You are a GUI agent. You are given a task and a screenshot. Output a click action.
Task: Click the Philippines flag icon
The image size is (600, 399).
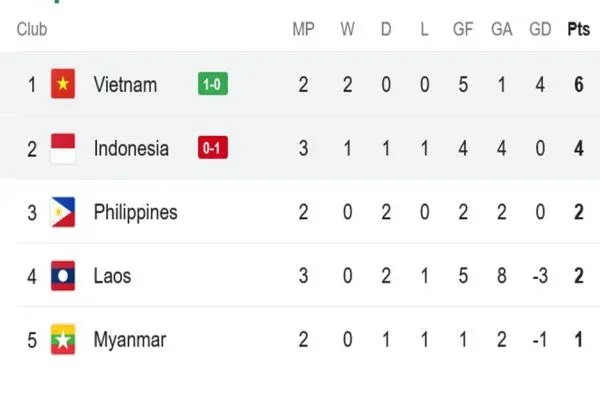coord(63,212)
